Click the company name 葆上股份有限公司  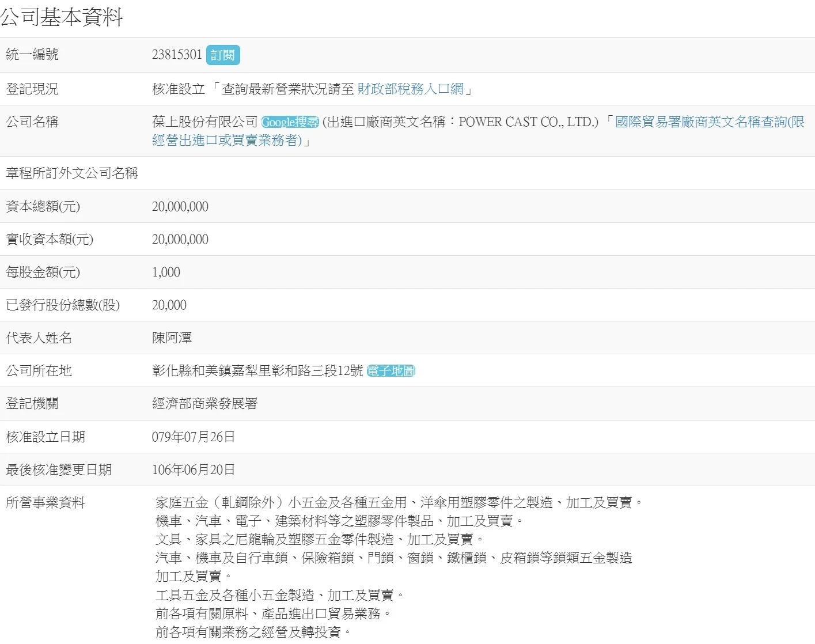[204, 122]
